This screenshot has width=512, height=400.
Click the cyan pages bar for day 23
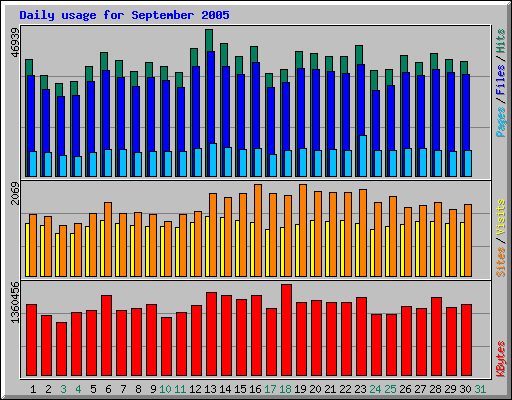point(363,156)
